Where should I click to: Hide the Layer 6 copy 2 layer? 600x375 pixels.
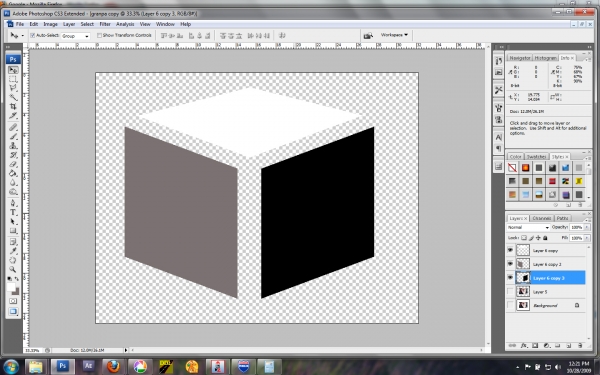(x=510, y=264)
